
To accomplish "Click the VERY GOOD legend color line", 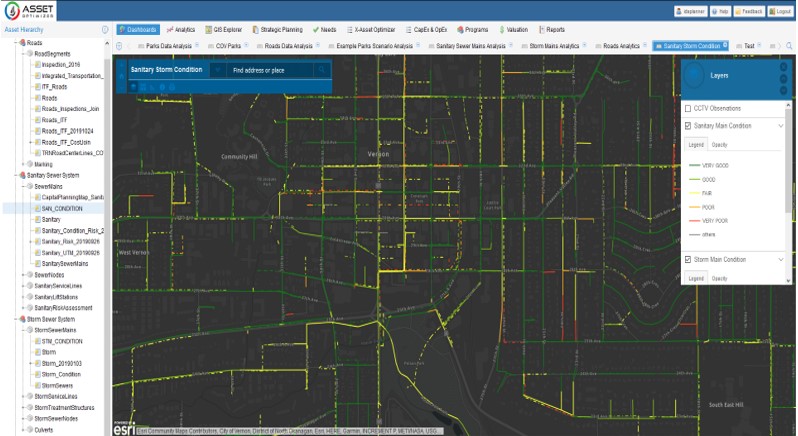I will [x=693, y=164].
